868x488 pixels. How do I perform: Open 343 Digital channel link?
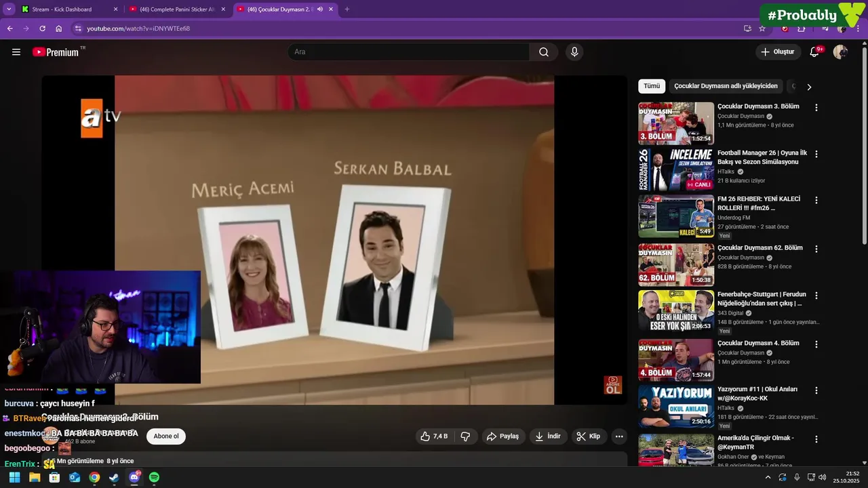point(730,313)
